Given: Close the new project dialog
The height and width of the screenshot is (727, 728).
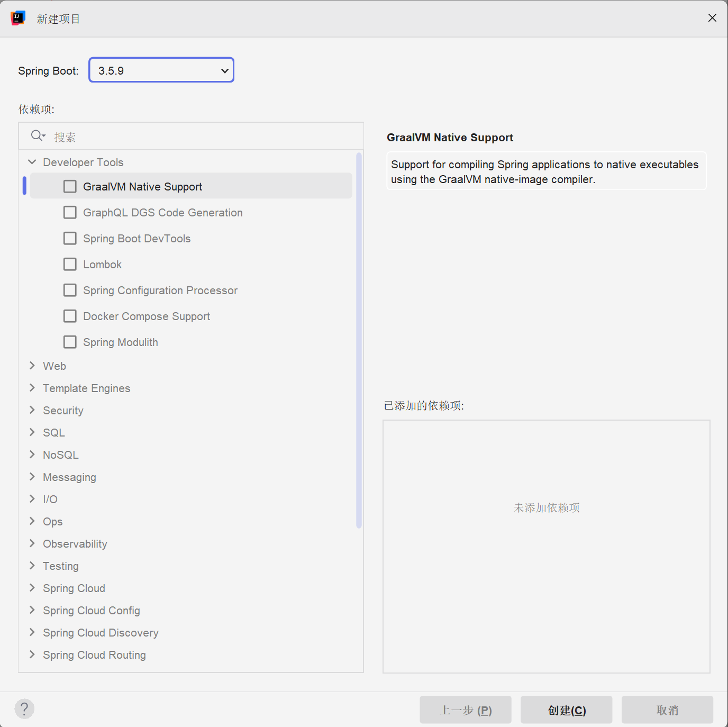Looking at the screenshot, I should [712, 18].
